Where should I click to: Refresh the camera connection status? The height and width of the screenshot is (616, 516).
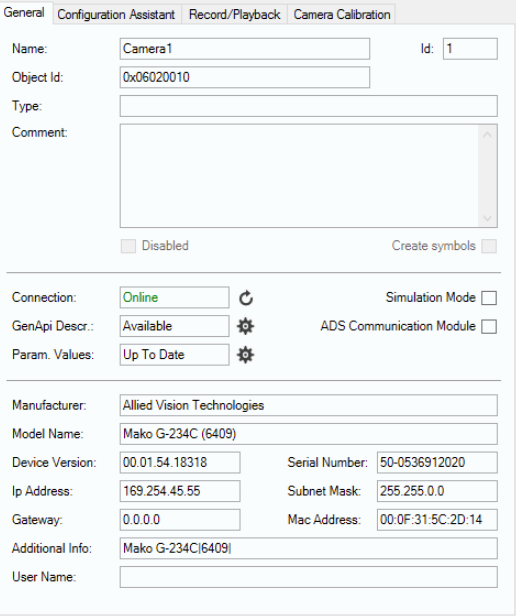pos(246,298)
